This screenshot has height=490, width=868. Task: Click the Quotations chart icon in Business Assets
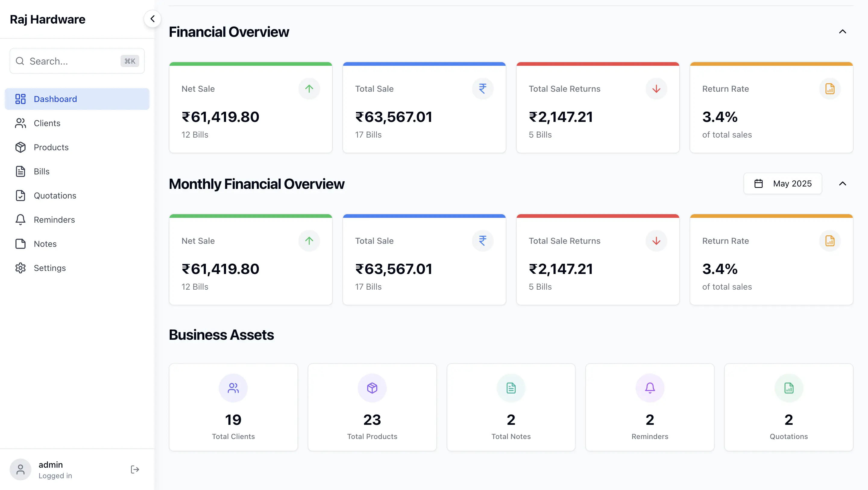[788, 388]
